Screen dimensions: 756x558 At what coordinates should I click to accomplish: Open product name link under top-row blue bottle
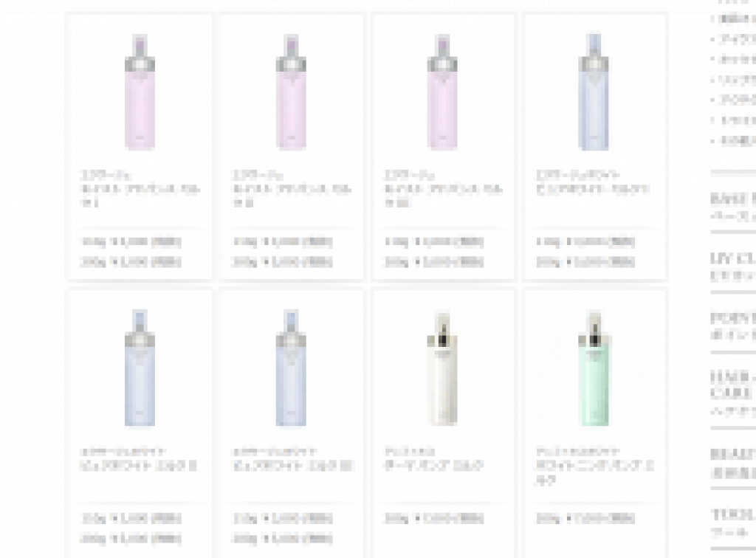(593, 182)
